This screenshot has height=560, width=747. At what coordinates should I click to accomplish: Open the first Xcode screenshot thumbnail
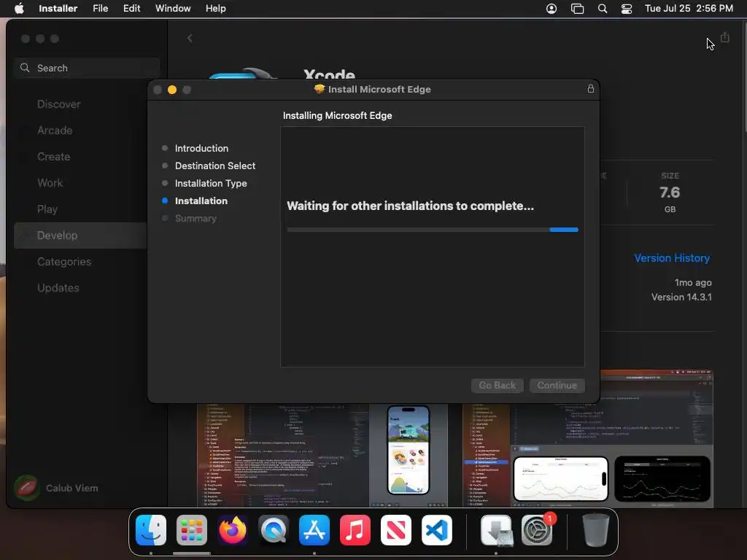[322, 455]
